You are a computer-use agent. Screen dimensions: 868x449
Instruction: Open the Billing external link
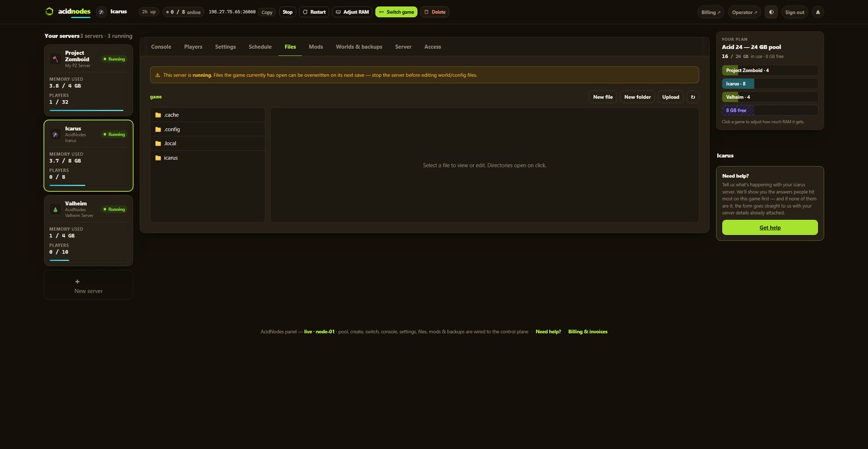pyautogui.click(x=711, y=12)
